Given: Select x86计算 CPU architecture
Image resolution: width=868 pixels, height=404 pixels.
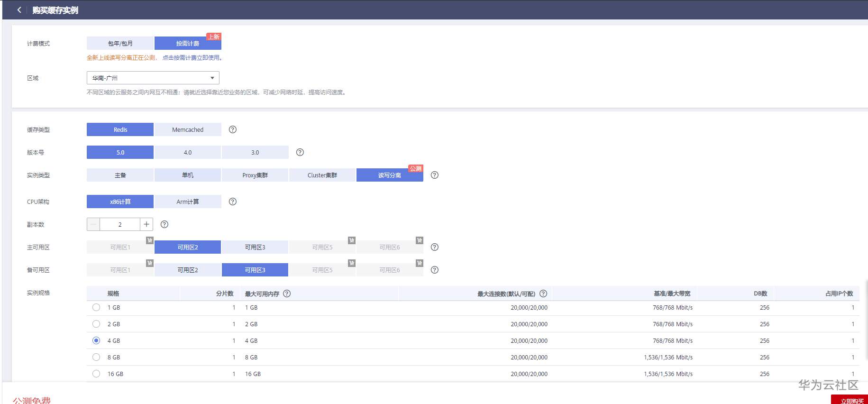Looking at the screenshot, I should [x=120, y=202].
